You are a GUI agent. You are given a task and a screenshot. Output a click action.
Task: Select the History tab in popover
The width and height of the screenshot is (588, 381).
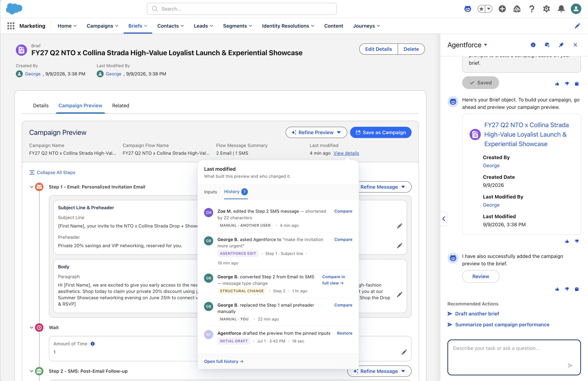[x=236, y=192]
